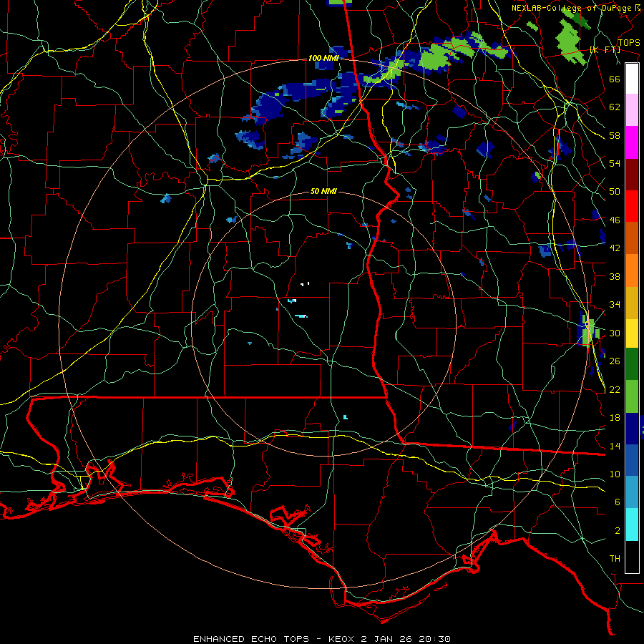Click legend value "2"

point(618,531)
